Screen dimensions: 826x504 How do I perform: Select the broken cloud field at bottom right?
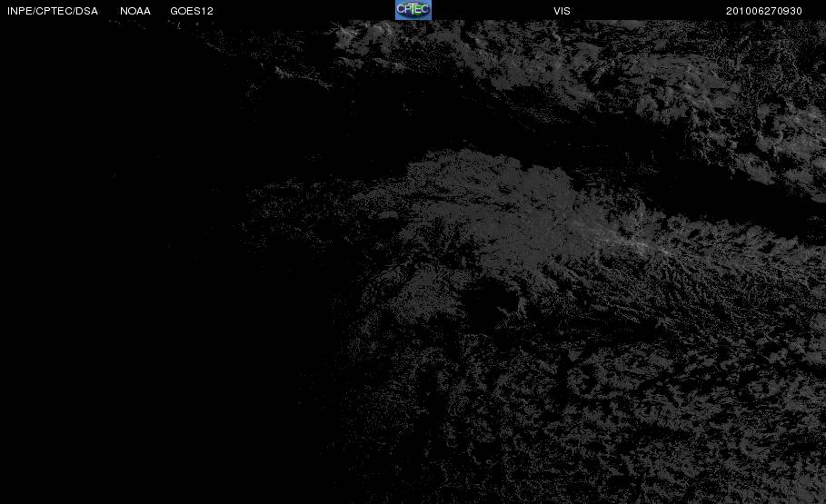coord(659,410)
